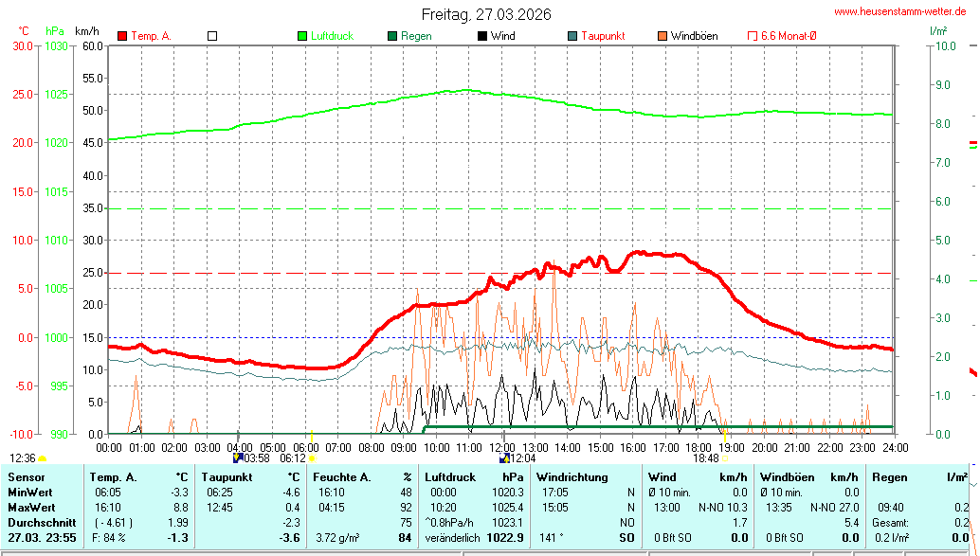Image resolution: width=980 pixels, height=556 pixels.
Task: Click the Freitag, 27.03.2026 chart title
Action: (486, 15)
